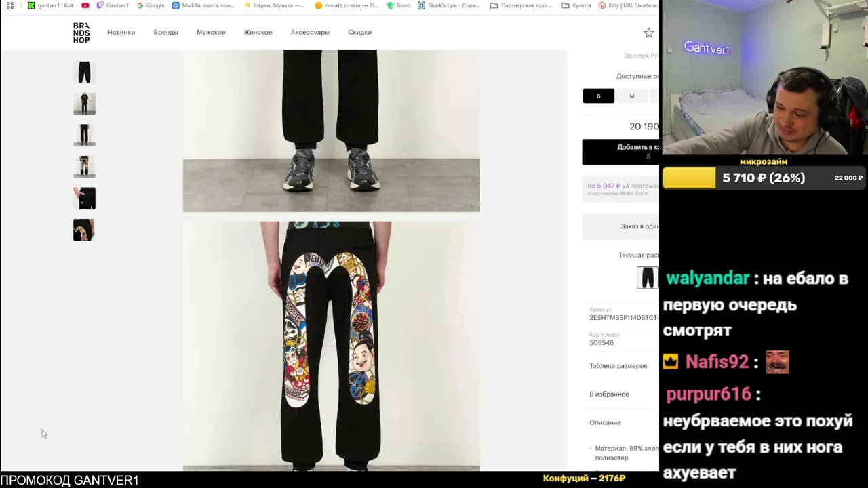This screenshot has height=488, width=868.
Task: Open the SharkScope bookmark
Action: pos(449,5)
